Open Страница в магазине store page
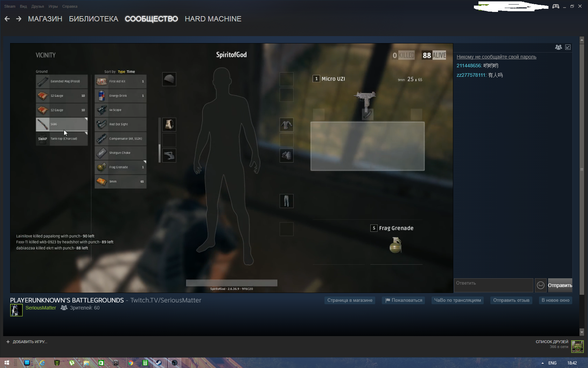This screenshot has width=588, height=368. (x=350, y=300)
